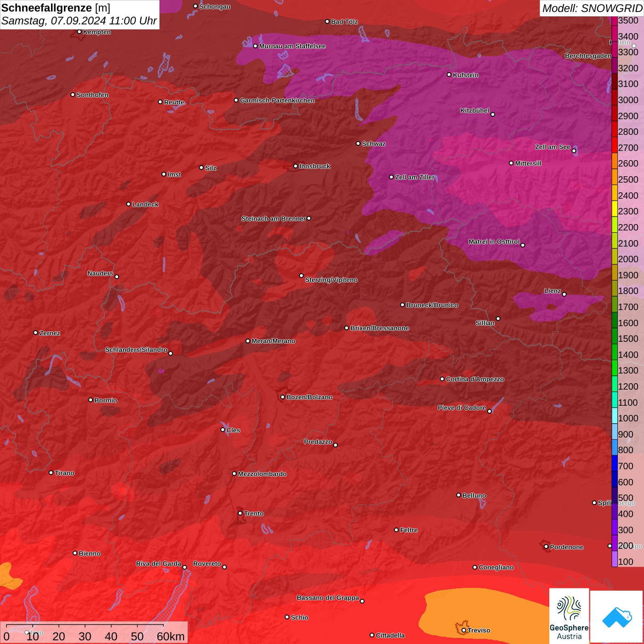Click the Schneefallgrenze title text

click(47, 8)
